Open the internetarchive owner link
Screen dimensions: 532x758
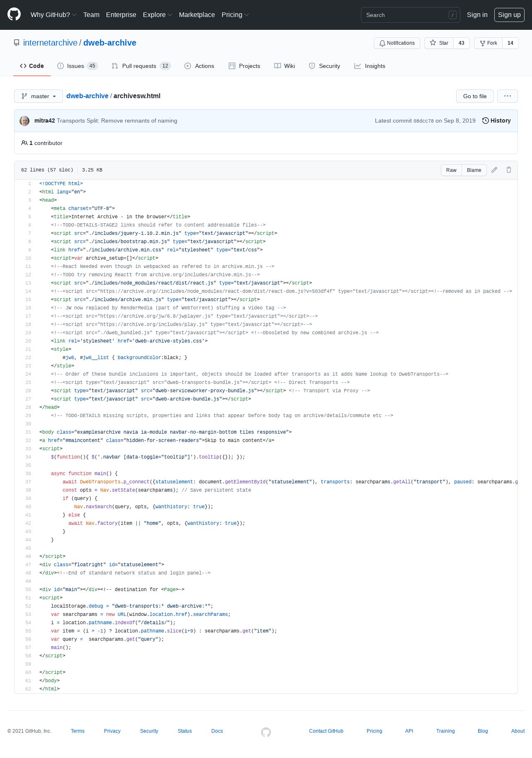pos(50,43)
